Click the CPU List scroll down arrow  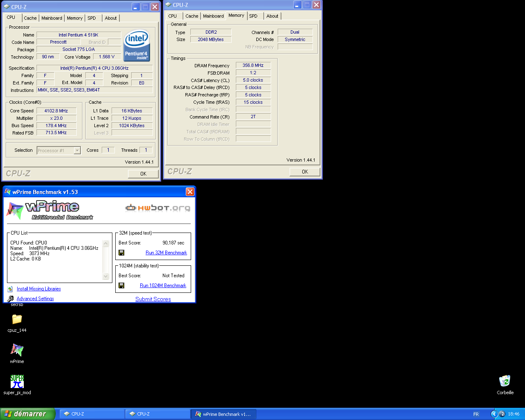pos(106,276)
